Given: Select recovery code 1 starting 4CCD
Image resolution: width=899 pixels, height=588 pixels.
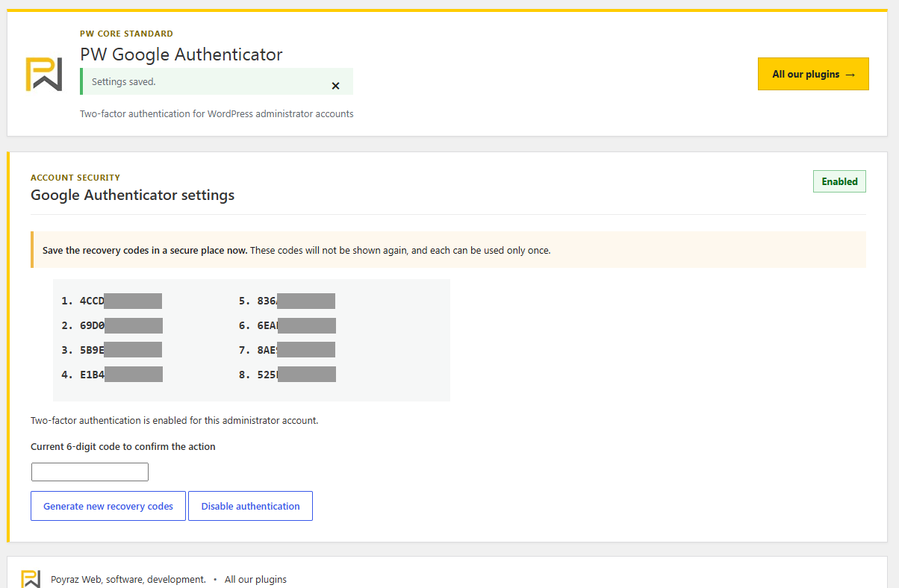Looking at the screenshot, I should point(121,301).
